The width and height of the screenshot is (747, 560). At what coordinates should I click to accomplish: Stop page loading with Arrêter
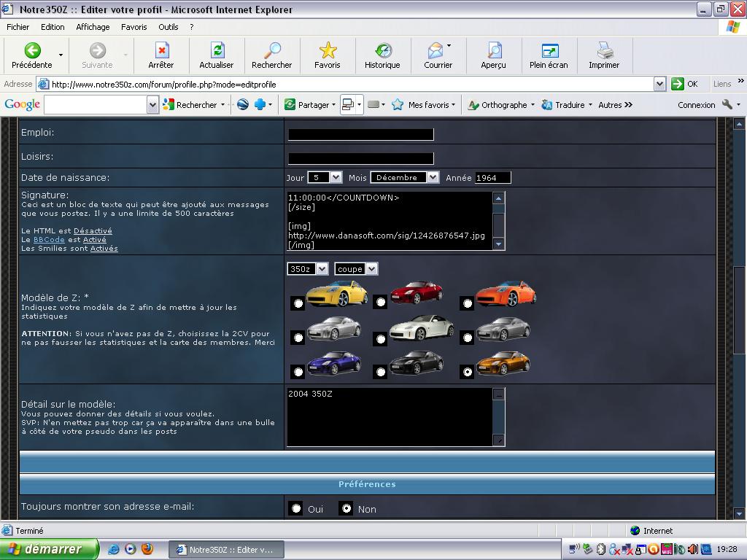[161, 55]
